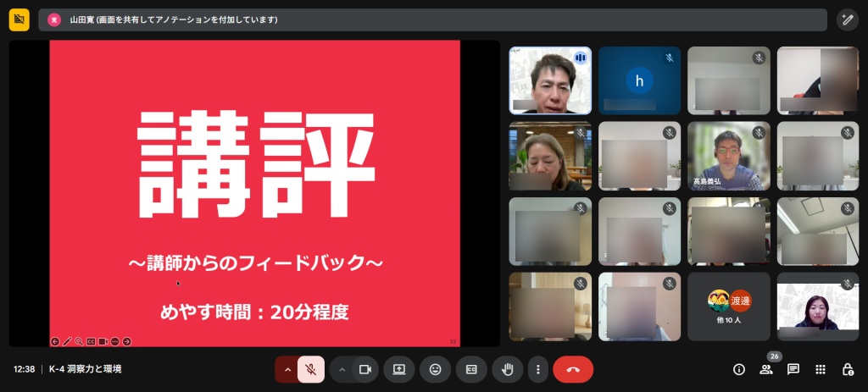
Task: Raise your hand
Action: pos(509,369)
